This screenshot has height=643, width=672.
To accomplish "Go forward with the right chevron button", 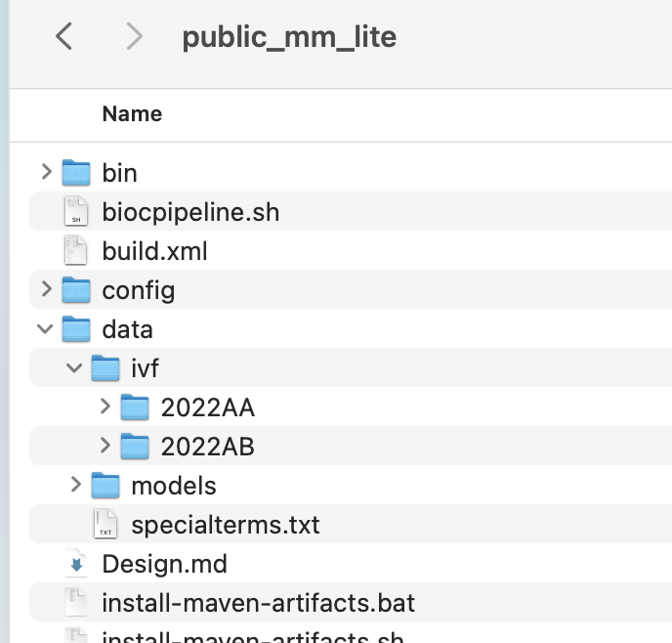I will 135,36.
